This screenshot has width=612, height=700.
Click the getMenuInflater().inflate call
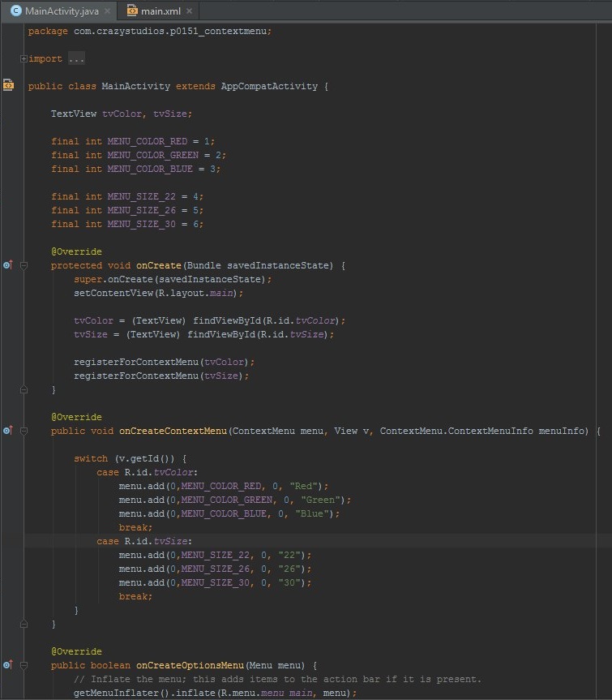(x=215, y=693)
